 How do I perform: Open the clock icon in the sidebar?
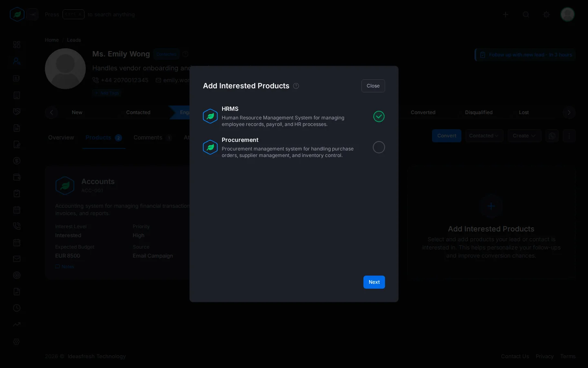pos(17,308)
